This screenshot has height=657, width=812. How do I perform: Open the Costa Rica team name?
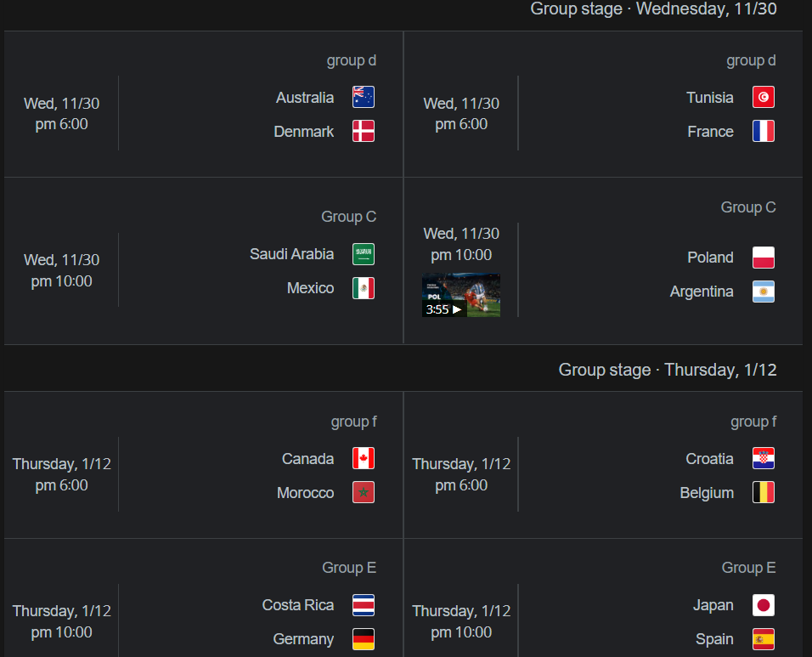point(298,605)
